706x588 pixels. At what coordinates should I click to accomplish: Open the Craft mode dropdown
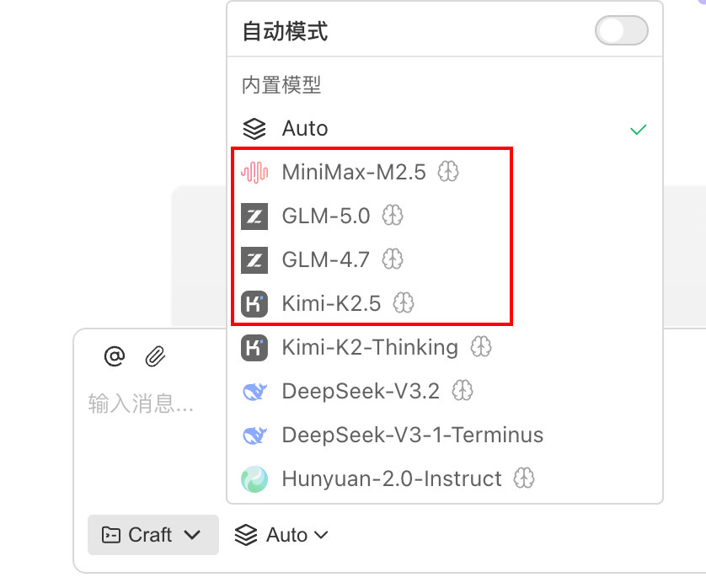point(152,535)
